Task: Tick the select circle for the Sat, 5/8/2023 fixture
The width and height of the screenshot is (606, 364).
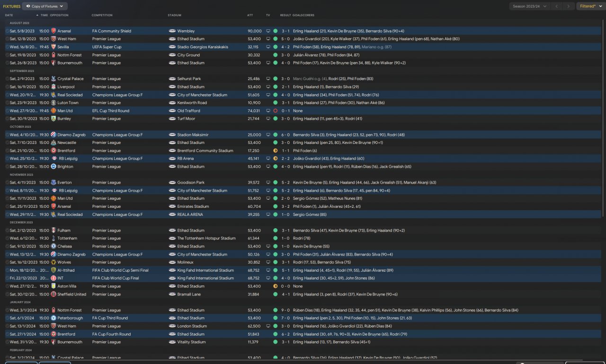Action: click(7, 31)
